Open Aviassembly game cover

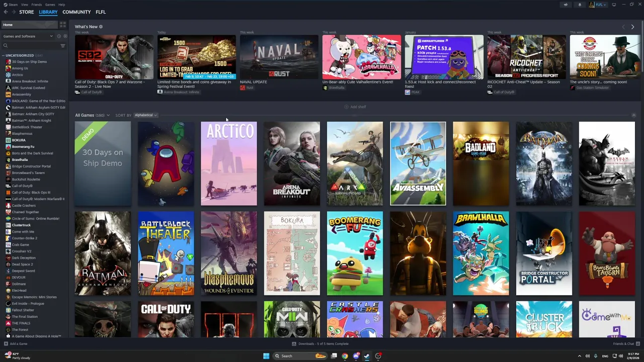tap(418, 163)
